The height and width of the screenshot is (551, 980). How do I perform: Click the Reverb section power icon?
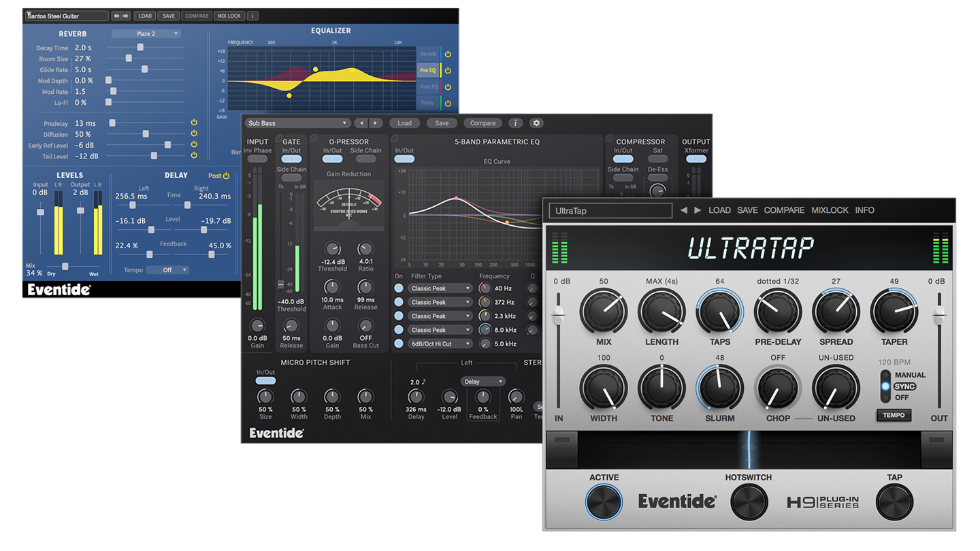[447, 53]
